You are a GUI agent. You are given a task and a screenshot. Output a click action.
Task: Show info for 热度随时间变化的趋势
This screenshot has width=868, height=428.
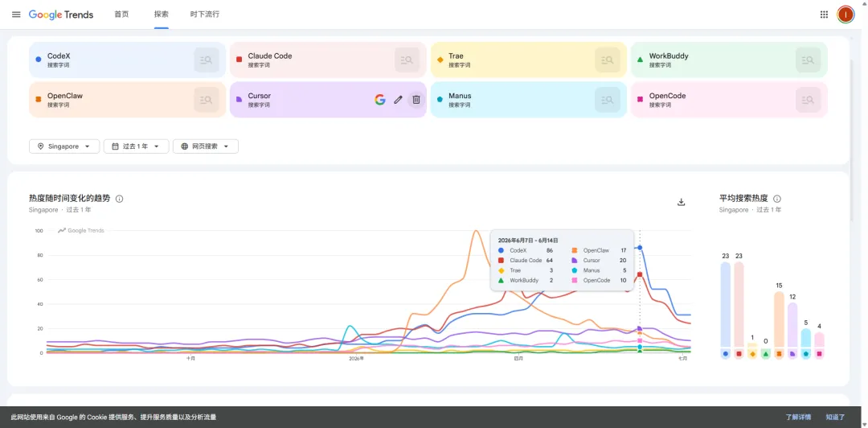[120, 199]
